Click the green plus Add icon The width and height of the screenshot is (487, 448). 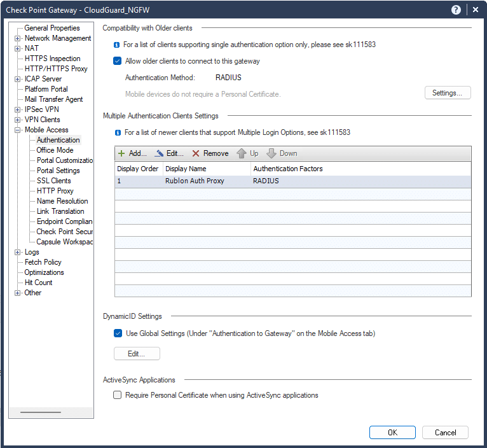(121, 153)
